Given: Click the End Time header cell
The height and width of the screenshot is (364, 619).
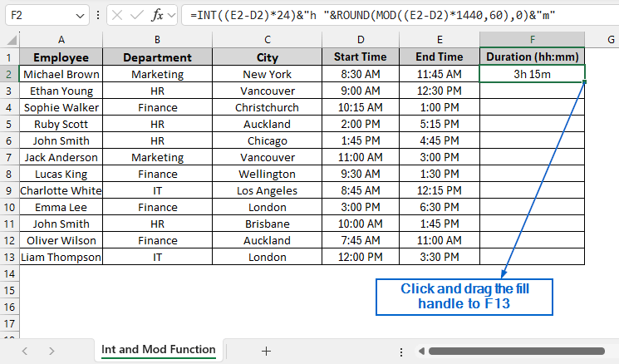Looking at the screenshot, I should coord(440,57).
